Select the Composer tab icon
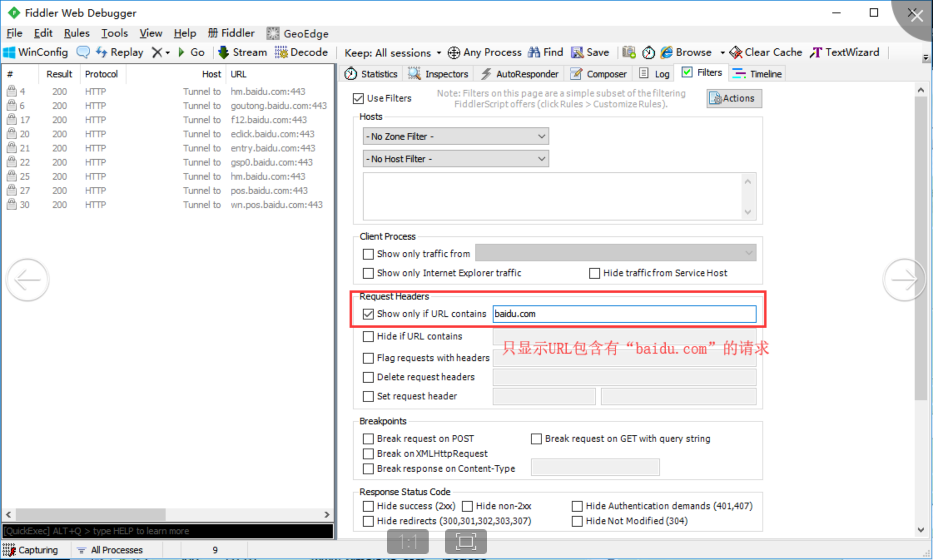 [x=574, y=74]
